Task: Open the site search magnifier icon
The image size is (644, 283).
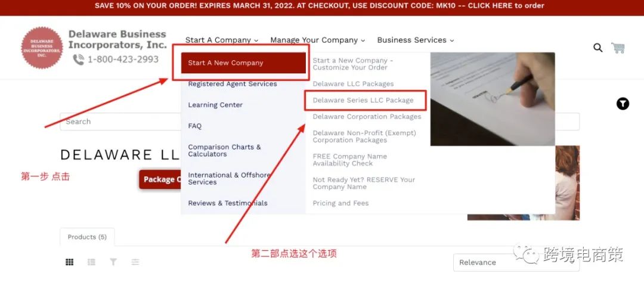Action: [597, 48]
